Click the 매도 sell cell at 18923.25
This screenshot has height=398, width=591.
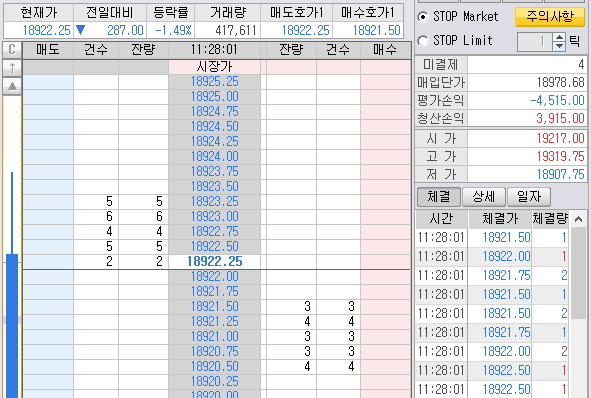coord(48,202)
